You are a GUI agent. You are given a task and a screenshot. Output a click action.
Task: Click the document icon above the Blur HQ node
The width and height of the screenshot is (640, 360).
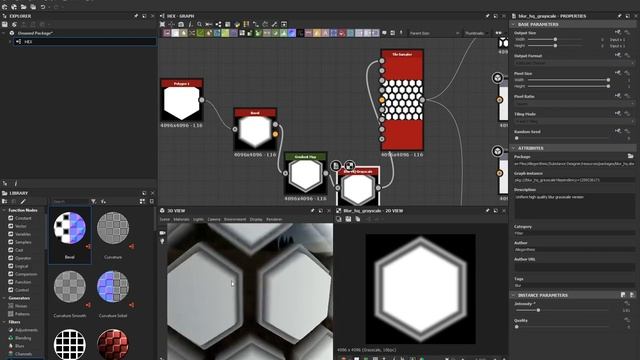click(x=336, y=165)
